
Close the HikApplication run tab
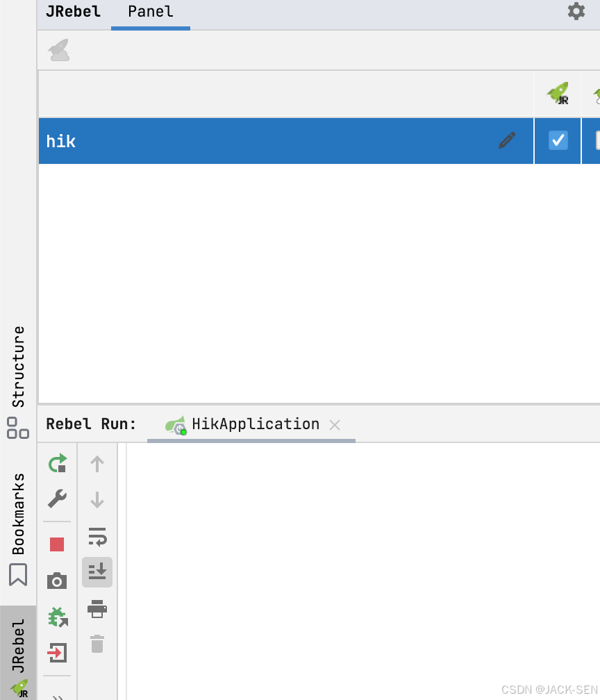pyautogui.click(x=335, y=425)
